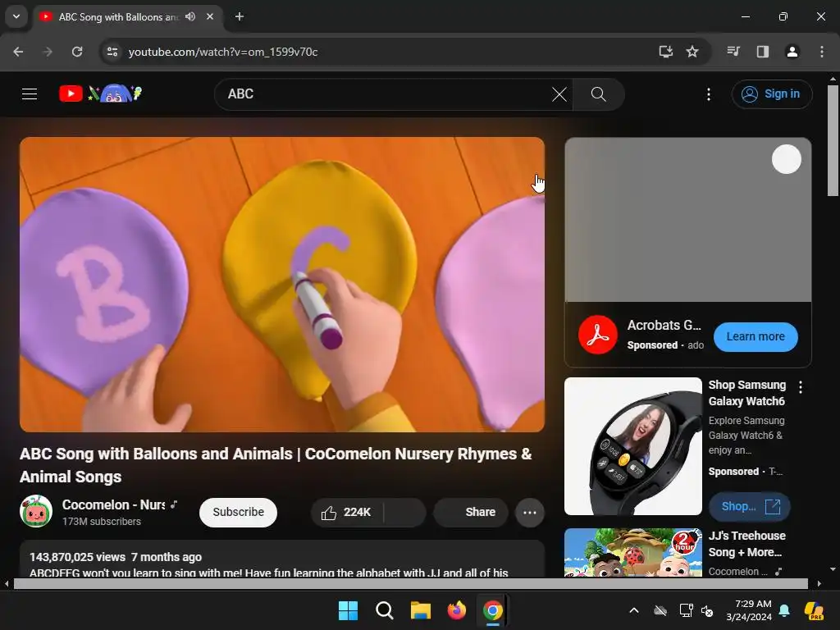Open the Windows Start menu

click(x=348, y=610)
